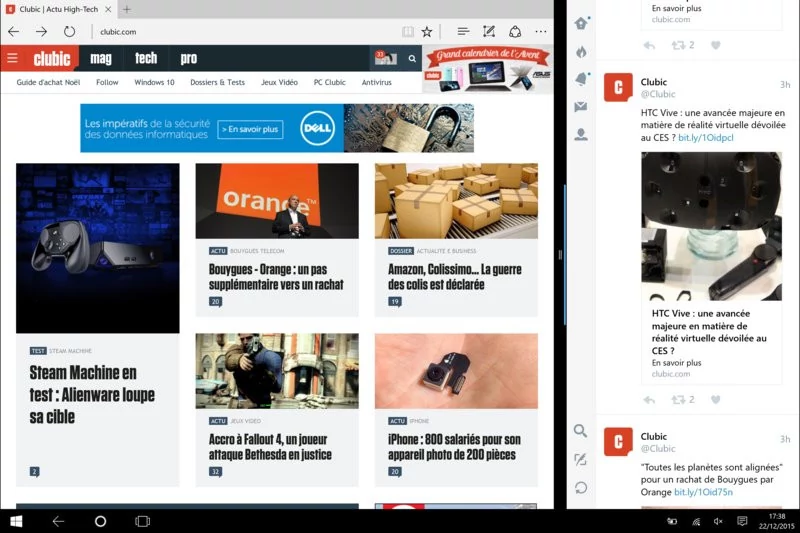Open bit.ly/1Oidpcl link in tweet
Image resolution: width=800 pixels, height=533 pixels.
[706, 138]
